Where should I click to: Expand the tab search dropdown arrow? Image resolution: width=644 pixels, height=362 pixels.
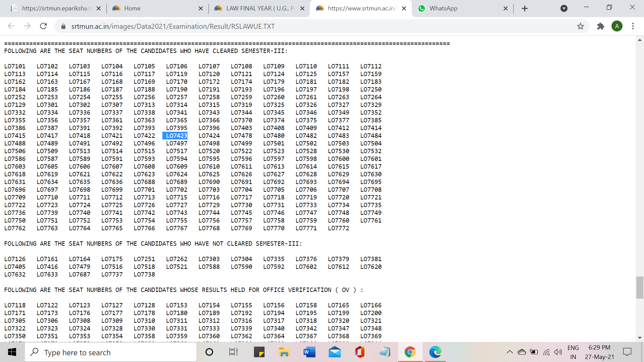pos(564,8)
